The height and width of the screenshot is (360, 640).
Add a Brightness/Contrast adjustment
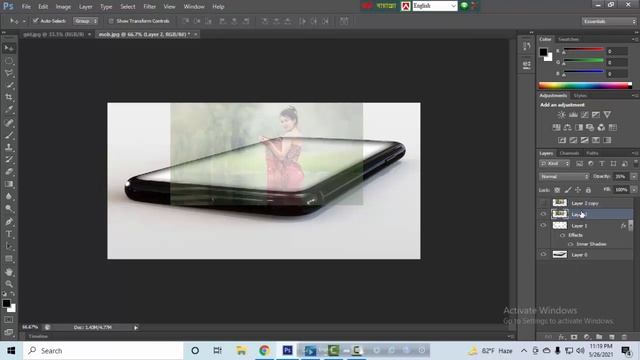[562, 115]
